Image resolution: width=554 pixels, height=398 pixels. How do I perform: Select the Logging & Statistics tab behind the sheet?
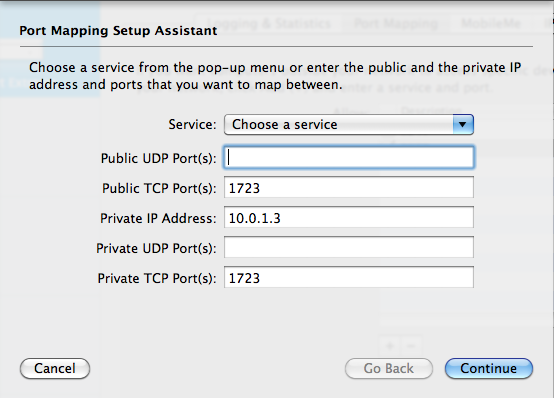point(269,24)
